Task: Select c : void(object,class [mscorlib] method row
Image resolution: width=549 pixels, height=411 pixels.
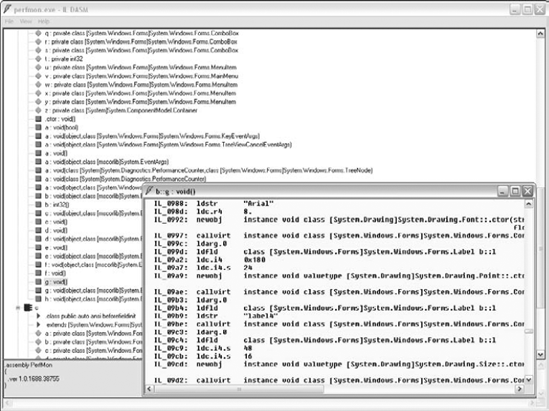Action: pos(93,213)
